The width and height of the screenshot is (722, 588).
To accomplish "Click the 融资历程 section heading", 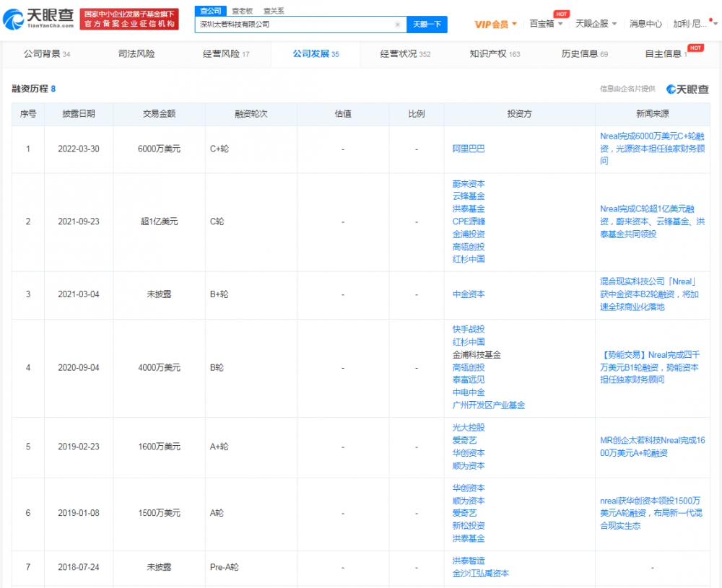I will pyautogui.click(x=34, y=88).
